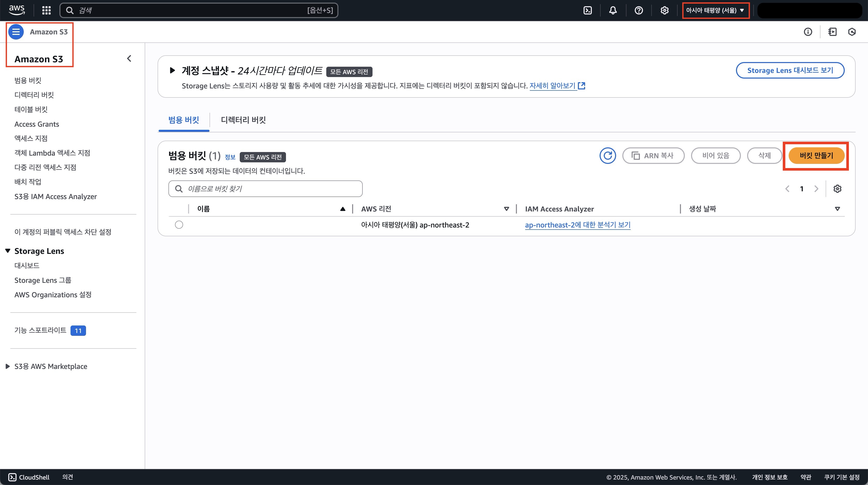The width and height of the screenshot is (868, 485).
Task: Open the 자세히 알아보기 link
Action: tap(552, 86)
